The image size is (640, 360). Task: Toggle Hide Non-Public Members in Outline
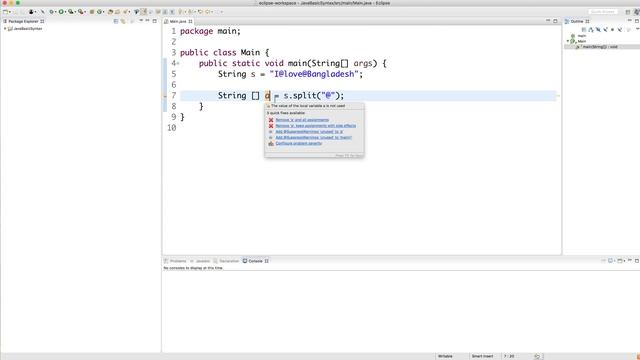click(x=612, y=29)
